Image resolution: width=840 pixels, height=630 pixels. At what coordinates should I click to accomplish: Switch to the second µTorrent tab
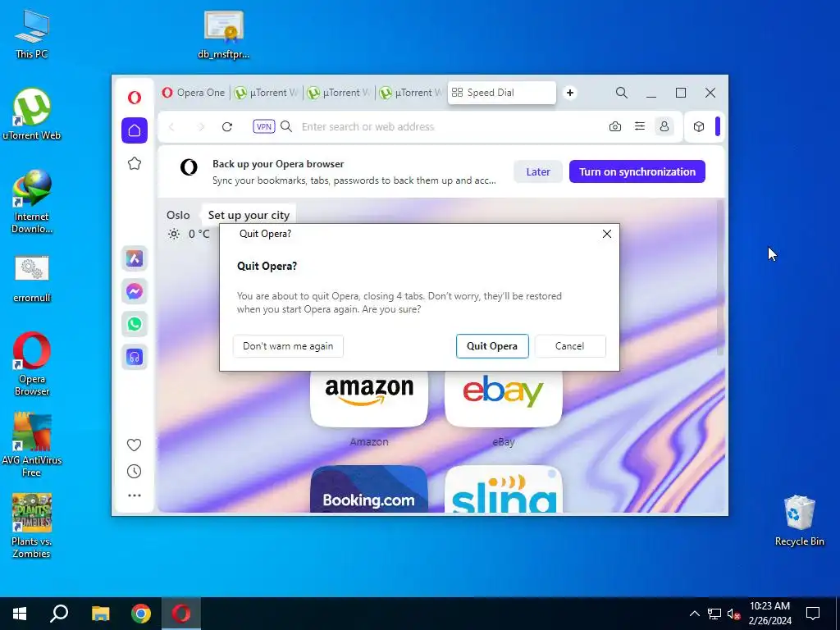pyautogui.click(x=339, y=93)
